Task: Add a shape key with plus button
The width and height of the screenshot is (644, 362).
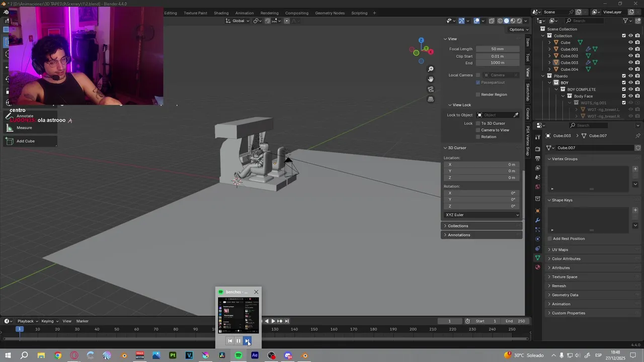Action: click(x=635, y=210)
